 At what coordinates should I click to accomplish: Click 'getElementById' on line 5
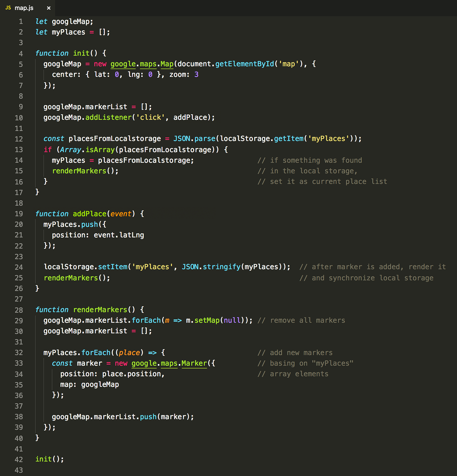coord(244,64)
